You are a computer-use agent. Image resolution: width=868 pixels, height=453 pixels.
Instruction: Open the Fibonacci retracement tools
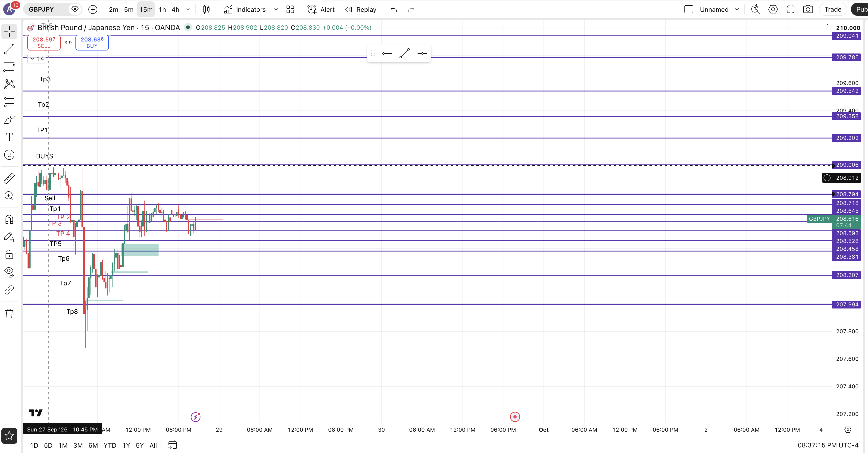click(x=9, y=67)
